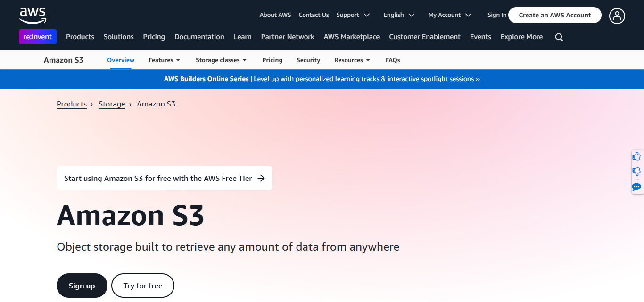Open Customer Enablement menu
This screenshot has width=644, height=302.
(425, 37)
